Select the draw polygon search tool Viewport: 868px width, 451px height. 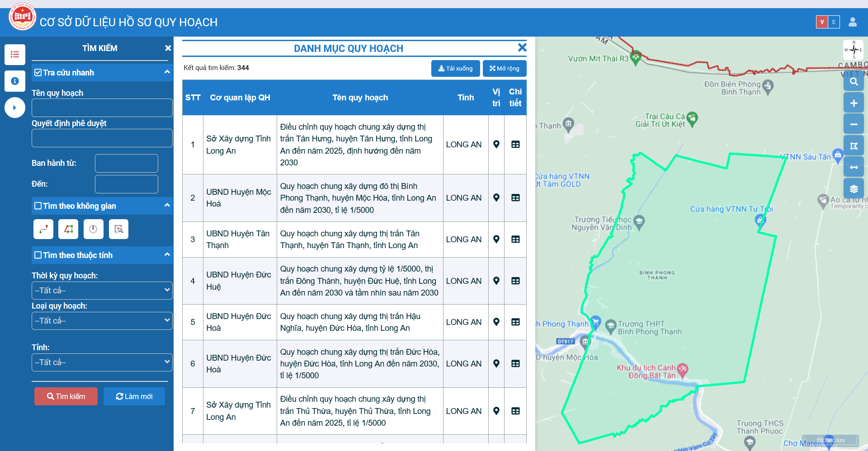(68, 229)
